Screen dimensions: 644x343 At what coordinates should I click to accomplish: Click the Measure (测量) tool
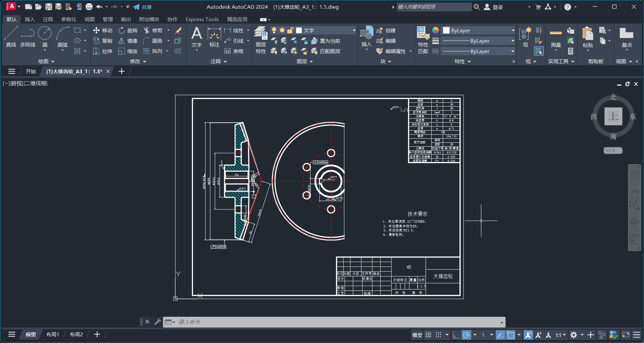556,38
